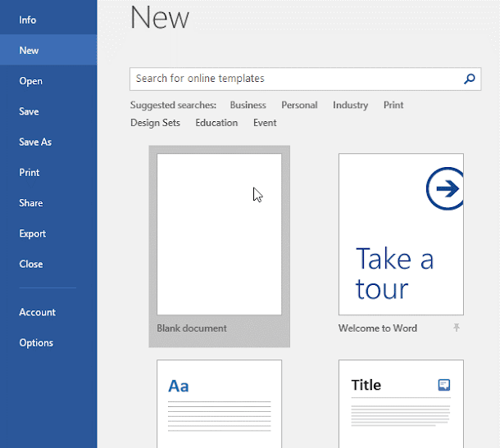Search suggested Industry templates
The width and height of the screenshot is (500, 448).
[350, 105]
